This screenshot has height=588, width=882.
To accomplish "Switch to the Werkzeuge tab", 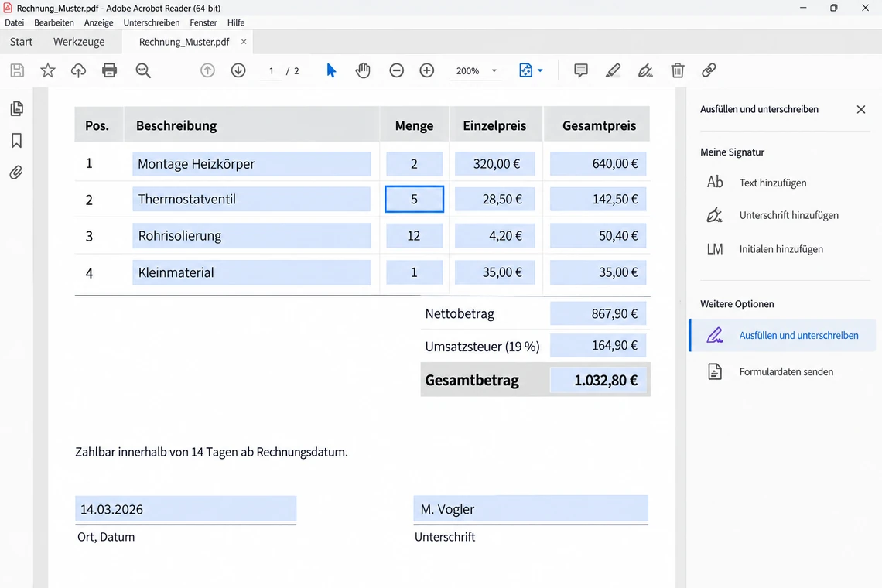I will (79, 42).
